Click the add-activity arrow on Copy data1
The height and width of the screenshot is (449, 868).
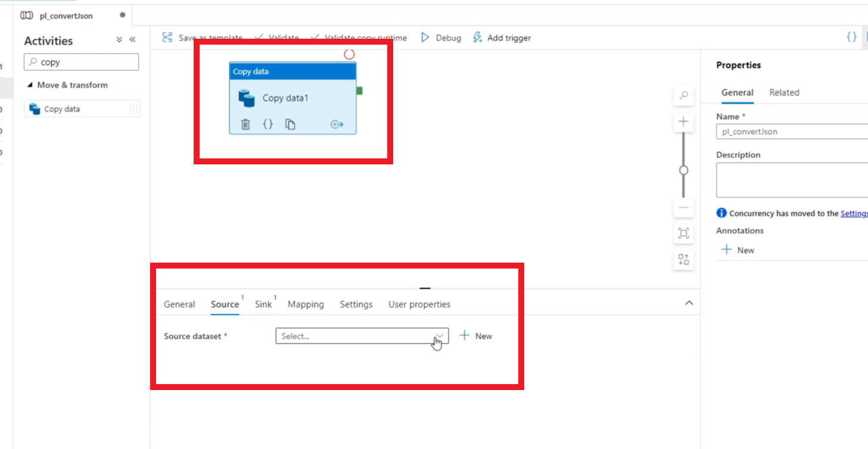337,124
